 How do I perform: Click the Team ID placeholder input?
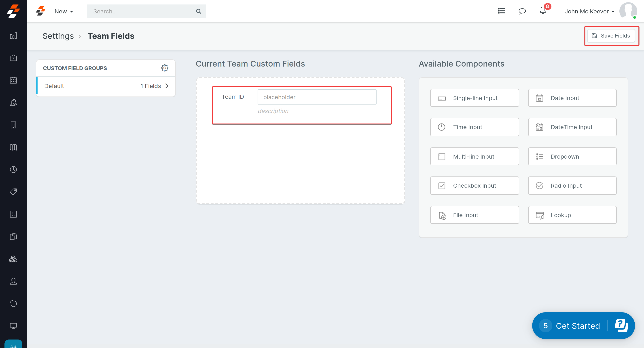click(317, 97)
